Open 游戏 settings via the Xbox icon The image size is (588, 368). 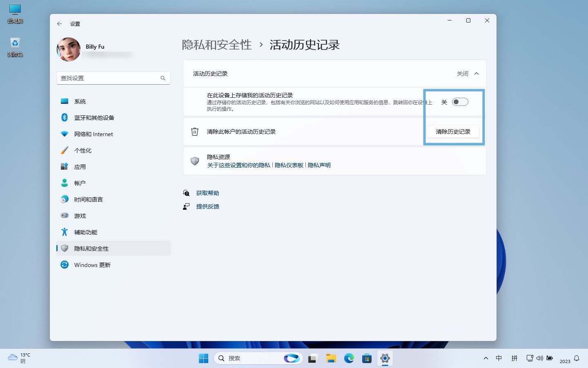pyautogui.click(x=65, y=215)
